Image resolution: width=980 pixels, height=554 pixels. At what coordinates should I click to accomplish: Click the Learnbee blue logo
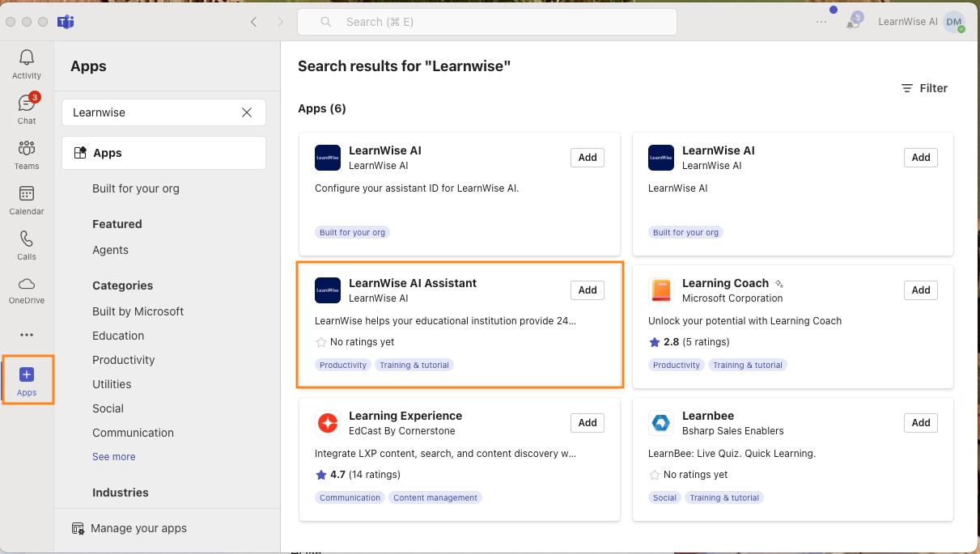pyautogui.click(x=661, y=423)
